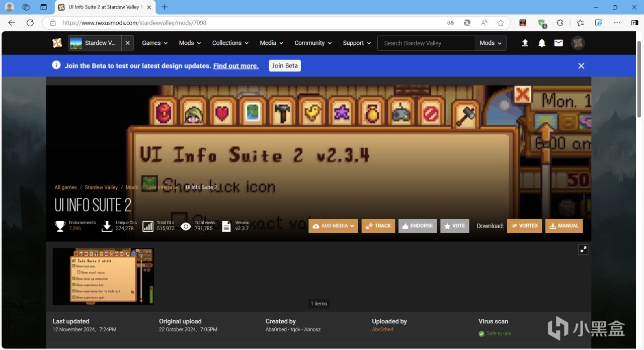Open the search category Mods dropdown

point(491,43)
